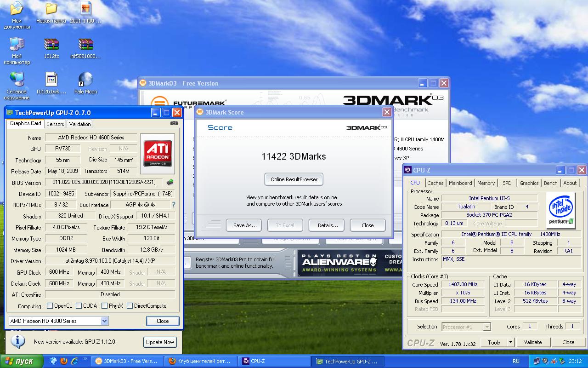Select the Graphics Card tab in GPU-Z
This screenshot has height=368, width=588.
pyautogui.click(x=26, y=123)
